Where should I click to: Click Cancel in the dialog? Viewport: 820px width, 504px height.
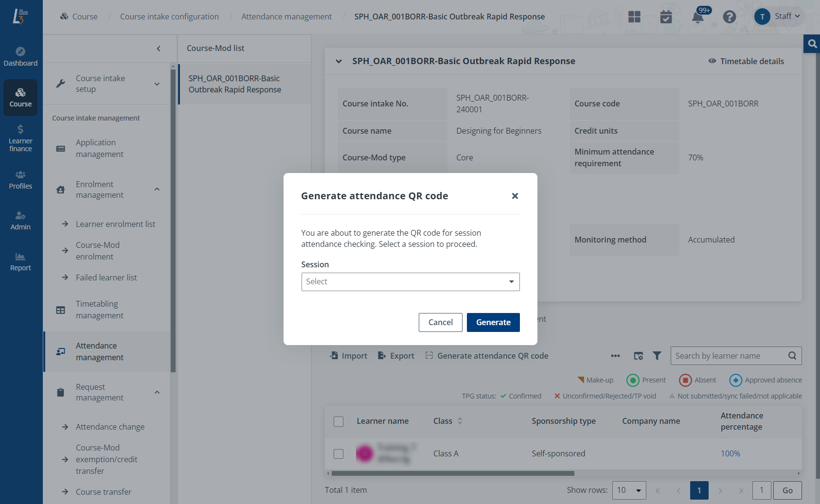(x=440, y=322)
